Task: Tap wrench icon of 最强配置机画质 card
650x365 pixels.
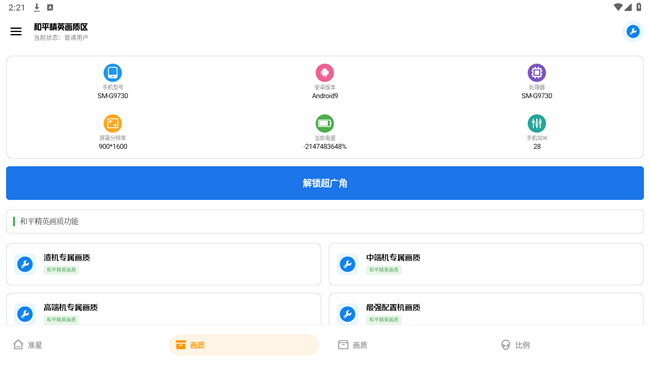Action: click(347, 314)
